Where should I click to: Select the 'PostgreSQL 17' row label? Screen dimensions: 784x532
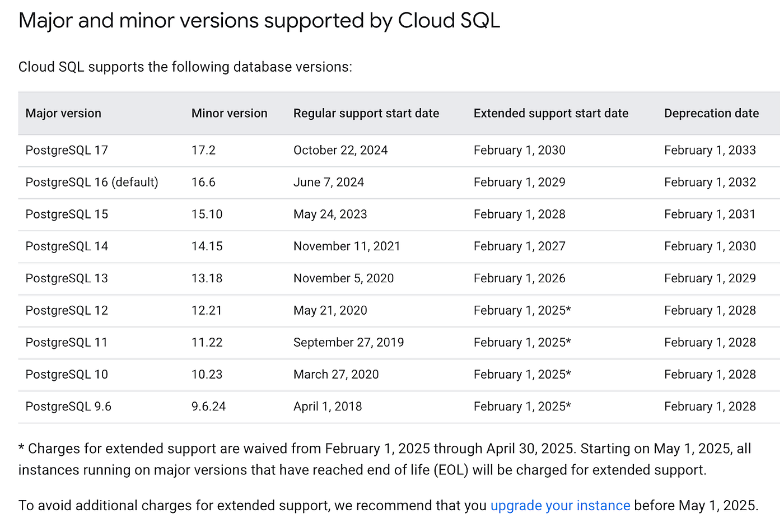tap(67, 150)
